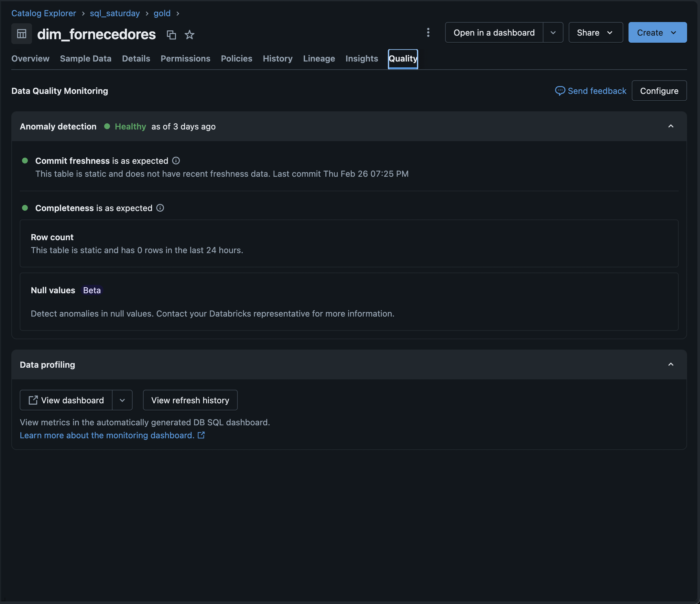
Task: Click the Beta badge next to Null values
Action: (92, 290)
